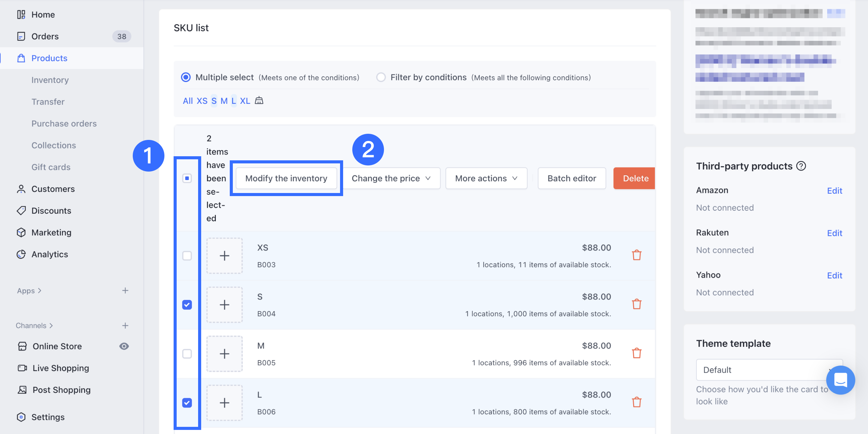Viewport: 868px width, 434px height.
Task: Add a sales channel with plus icon
Action: pos(125,325)
